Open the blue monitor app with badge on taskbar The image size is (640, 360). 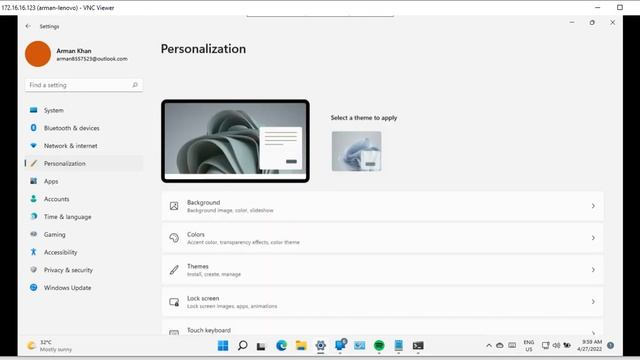(340, 345)
